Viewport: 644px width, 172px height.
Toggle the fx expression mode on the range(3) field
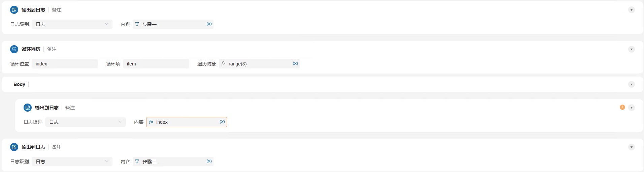click(223, 63)
